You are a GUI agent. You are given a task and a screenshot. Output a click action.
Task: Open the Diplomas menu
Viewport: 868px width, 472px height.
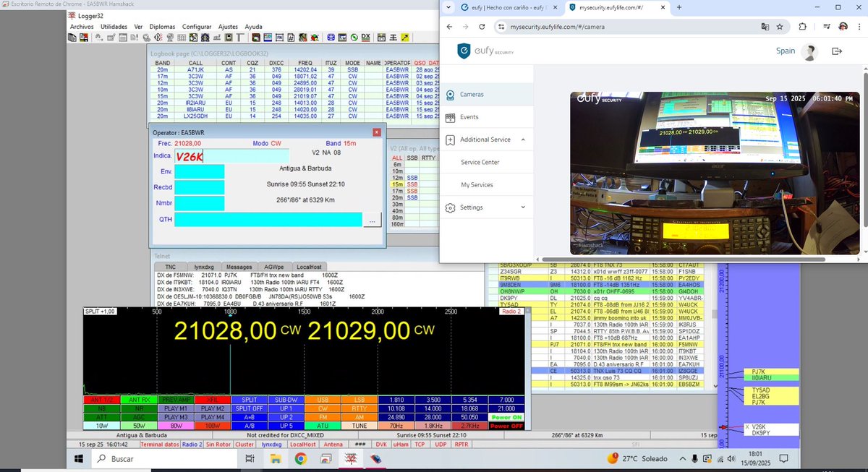coord(161,27)
